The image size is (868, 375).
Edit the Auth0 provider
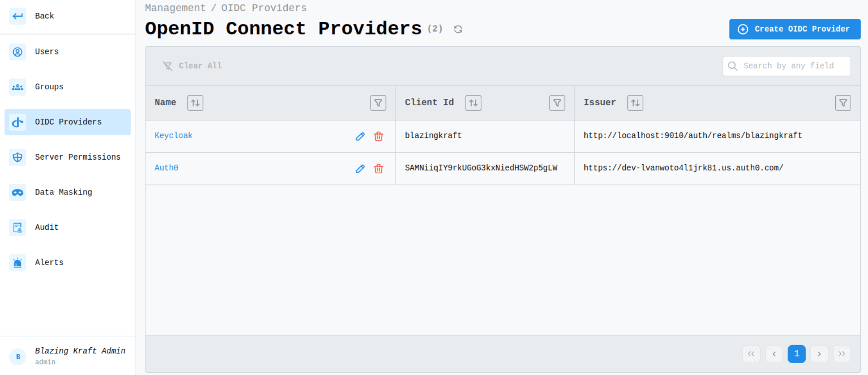point(360,169)
